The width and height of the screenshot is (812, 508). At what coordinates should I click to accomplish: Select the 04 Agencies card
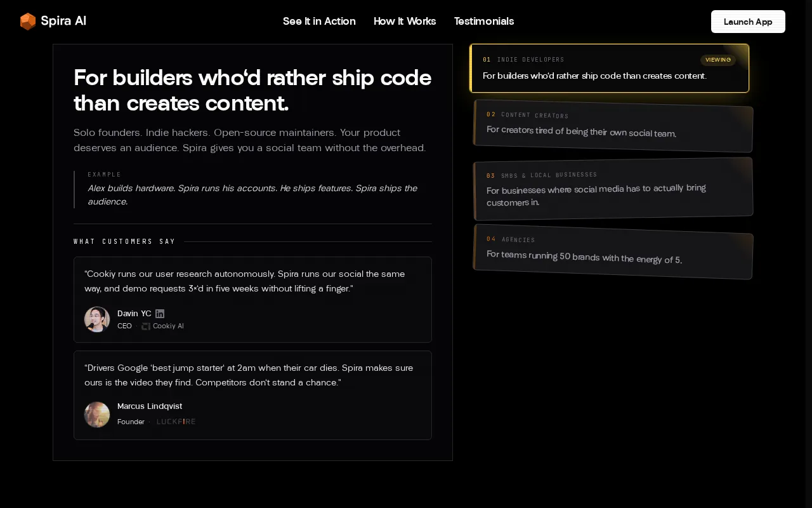(613, 251)
